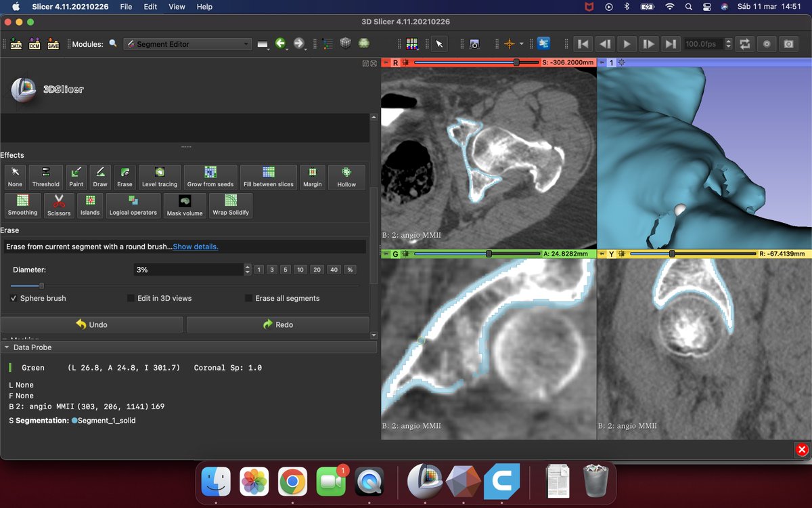This screenshot has width=812, height=508.
Task: Click the green slice offset slider handle
Action: pyautogui.click(x=489, y=254)
